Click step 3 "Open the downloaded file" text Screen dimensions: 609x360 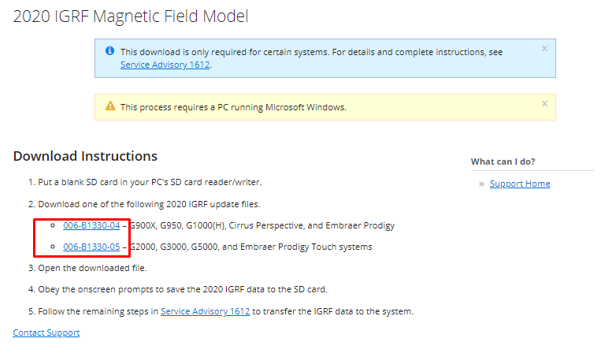pyautogui.click(x=92, y=268)
